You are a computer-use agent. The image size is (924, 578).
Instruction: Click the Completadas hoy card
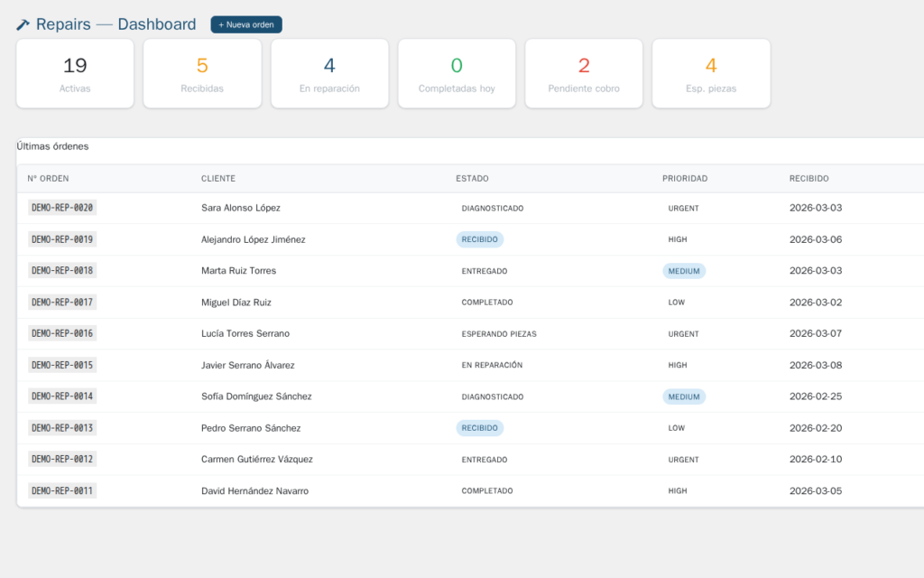[457, 74]
